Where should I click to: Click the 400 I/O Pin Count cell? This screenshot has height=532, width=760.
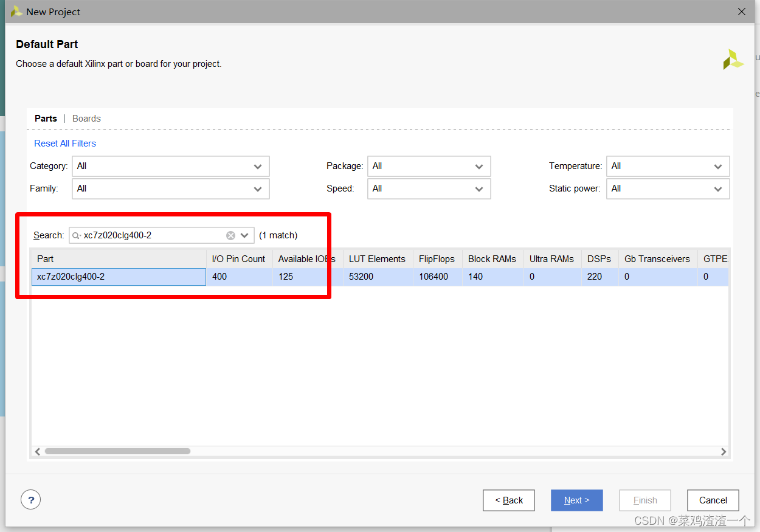[239, 277]
